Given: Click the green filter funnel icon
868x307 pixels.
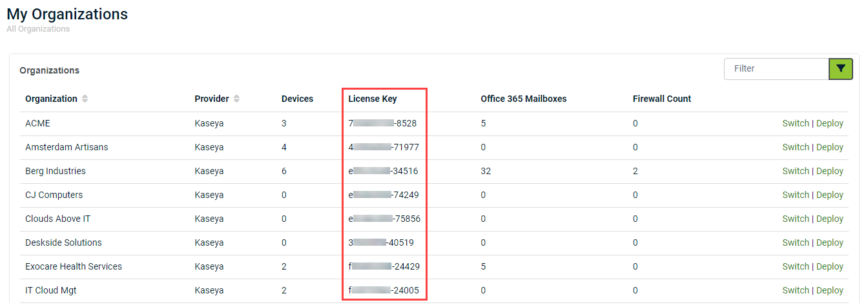Looking at the screenshot, I should [x=840, y=68].
